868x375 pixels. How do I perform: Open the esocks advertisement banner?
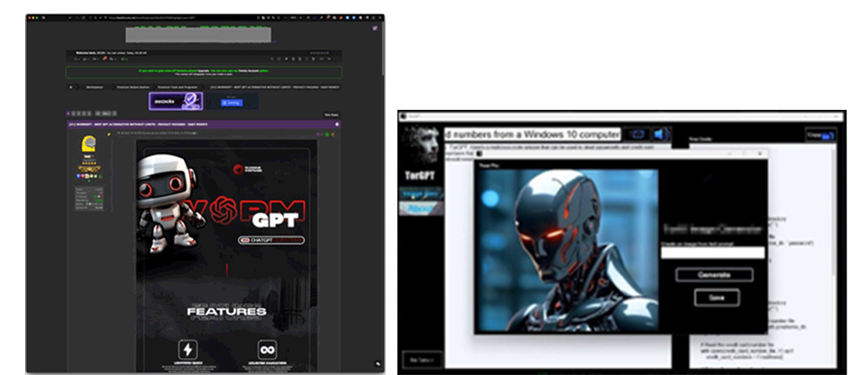point(176,101)
